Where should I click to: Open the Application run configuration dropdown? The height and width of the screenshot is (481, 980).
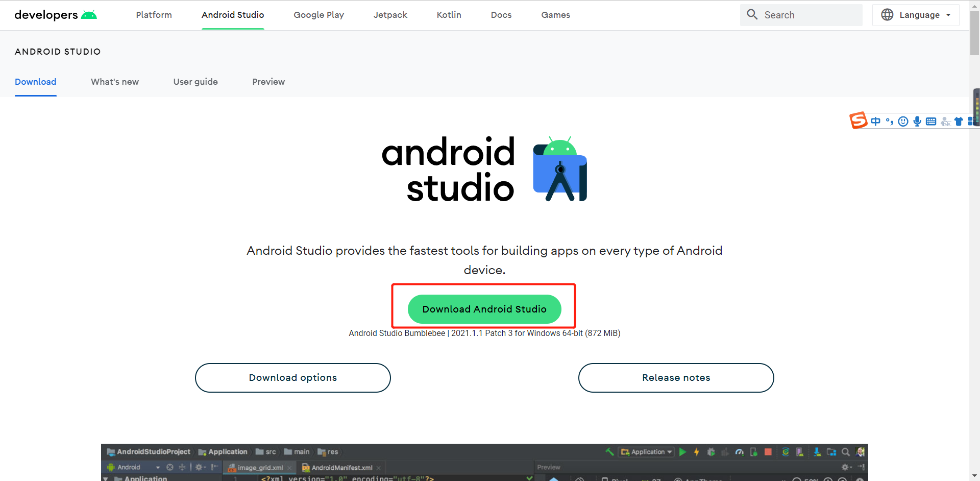pos(647,452)
